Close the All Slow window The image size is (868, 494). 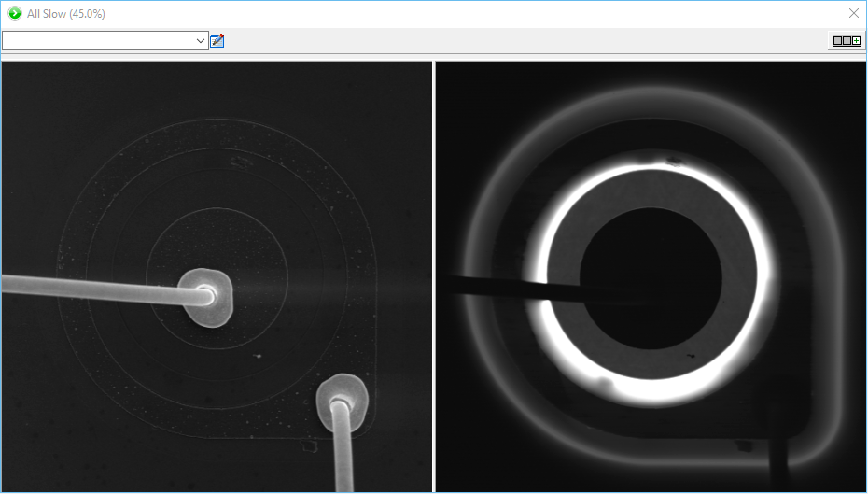(854, 13)
